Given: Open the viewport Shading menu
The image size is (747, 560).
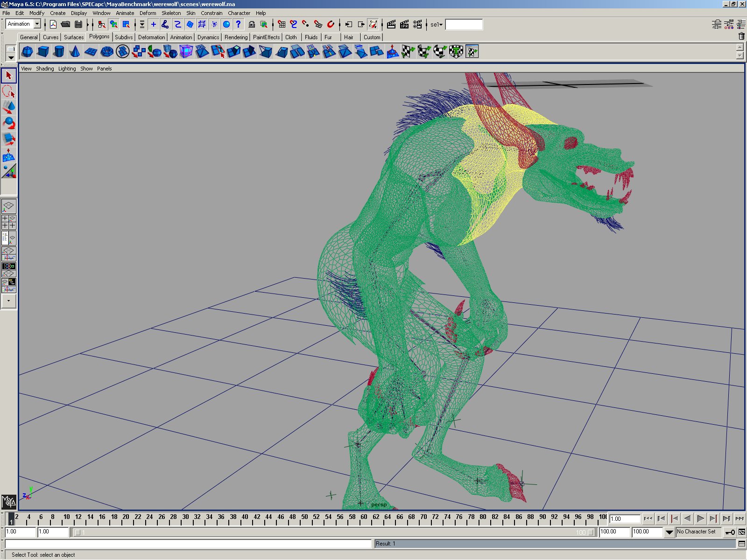Looking at the screenshot, I should click(45, 69).
